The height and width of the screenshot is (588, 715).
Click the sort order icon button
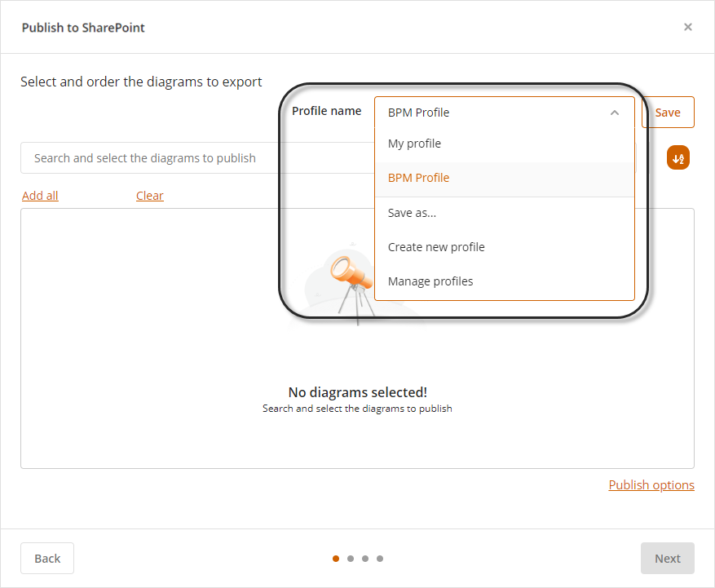pyautogui.click(x=678, y=158)
